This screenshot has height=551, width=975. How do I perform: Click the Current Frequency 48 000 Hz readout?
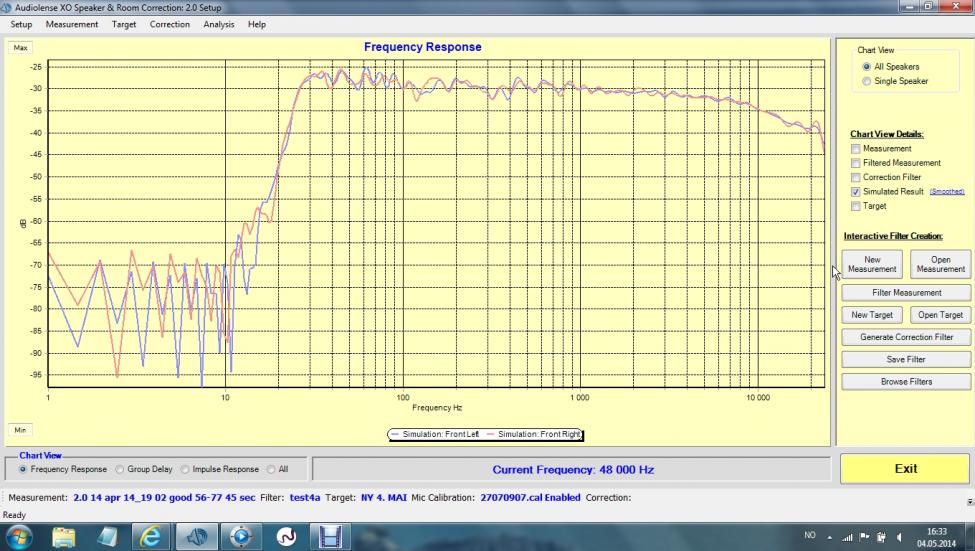pyautogui.click(x=573, y=470)
